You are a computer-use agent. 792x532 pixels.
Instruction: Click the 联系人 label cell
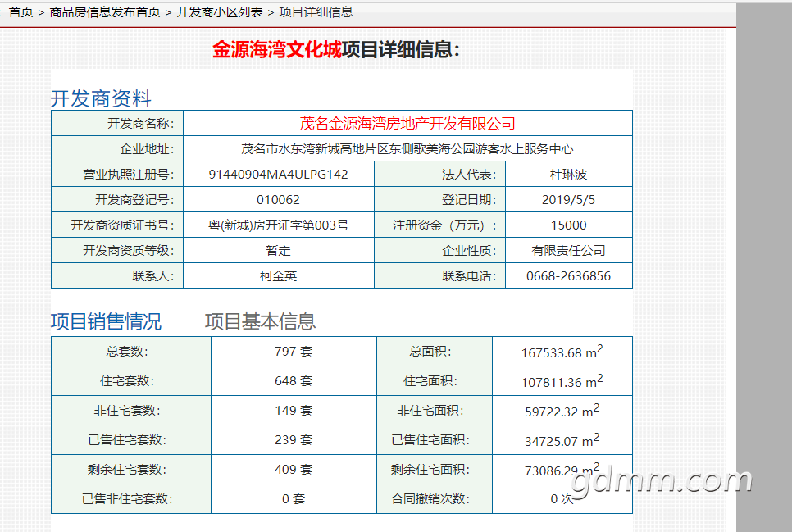[117, 276]
